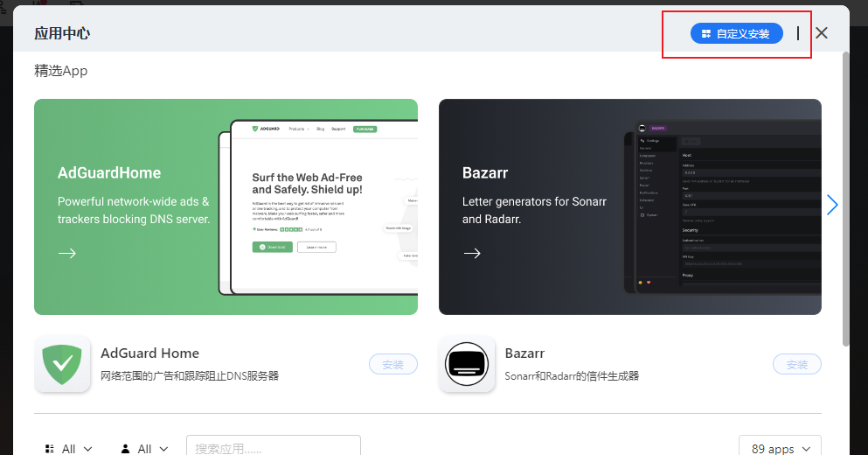This screenshot has height=455, width=868.
Task: Click the 应用中心 window title
Action: (x=62, y=33)
